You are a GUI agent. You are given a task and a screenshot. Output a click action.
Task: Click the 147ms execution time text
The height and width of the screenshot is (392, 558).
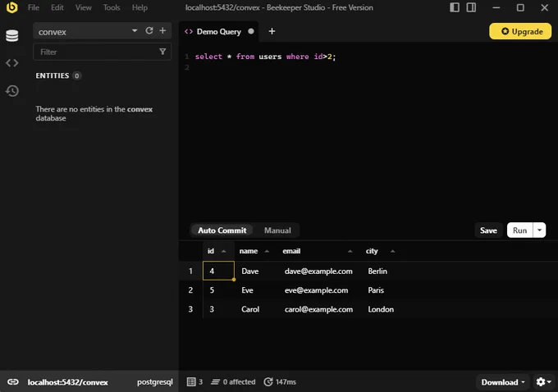tap(286, 382)
